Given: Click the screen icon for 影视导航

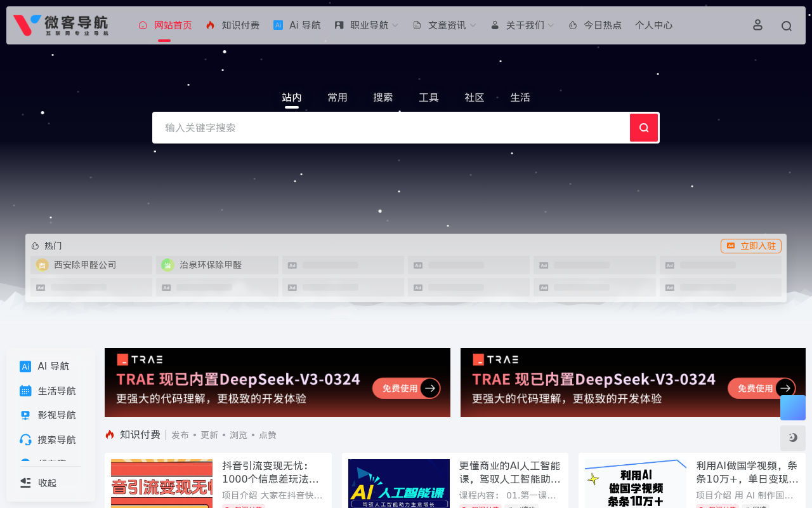Looking at the screenshot, I should click(25, 415).
